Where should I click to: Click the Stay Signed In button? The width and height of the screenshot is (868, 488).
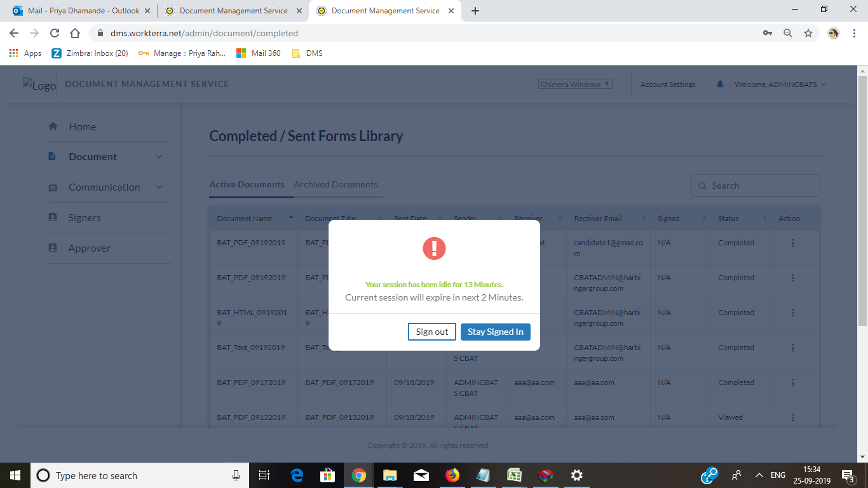coord(496,332)
